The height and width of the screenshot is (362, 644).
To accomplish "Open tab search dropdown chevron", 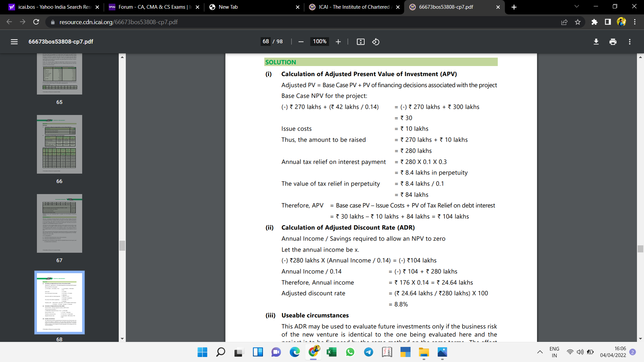I will coord(577,6).
